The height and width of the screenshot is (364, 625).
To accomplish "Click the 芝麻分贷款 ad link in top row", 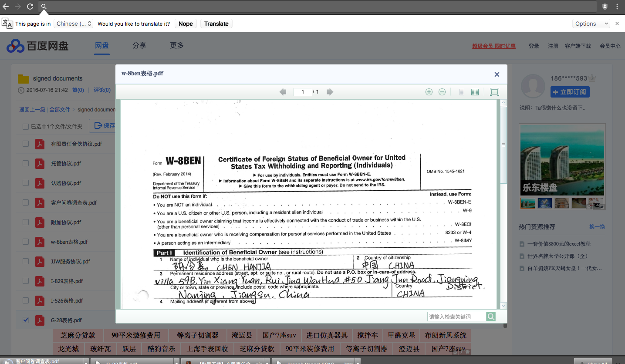I will [78, 335].
